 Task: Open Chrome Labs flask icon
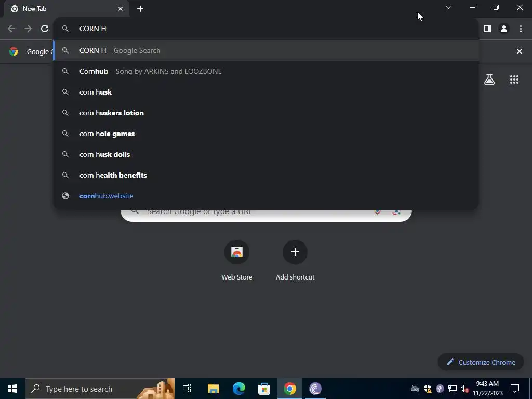(x=489, y=79)
